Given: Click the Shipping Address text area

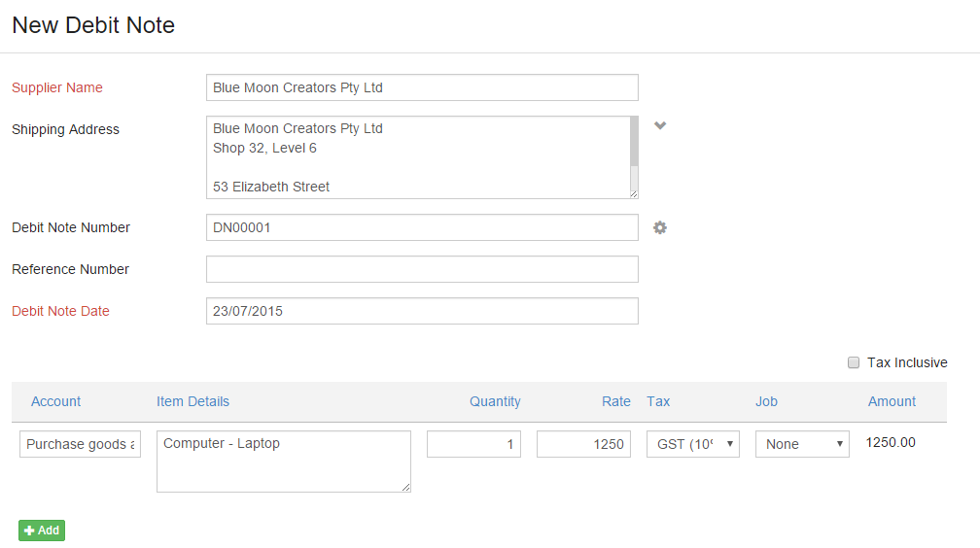Looking at the screenshot, I should coord(418,157).
